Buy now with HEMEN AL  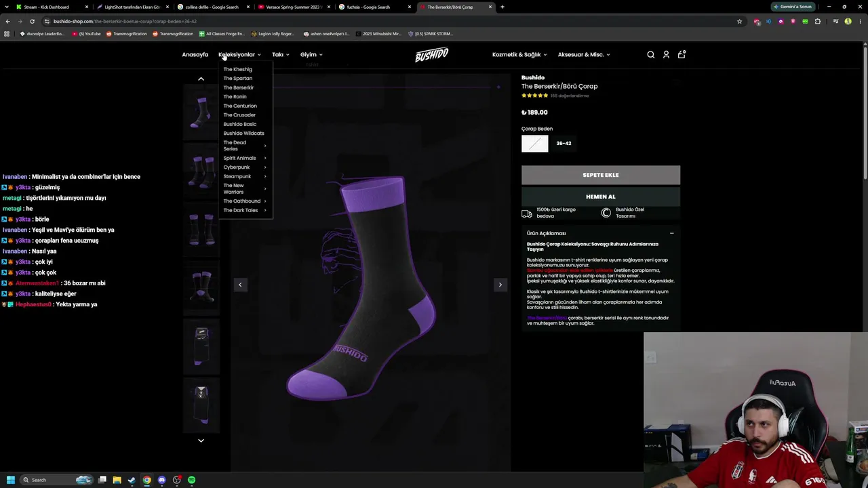[x=601, y=197]
